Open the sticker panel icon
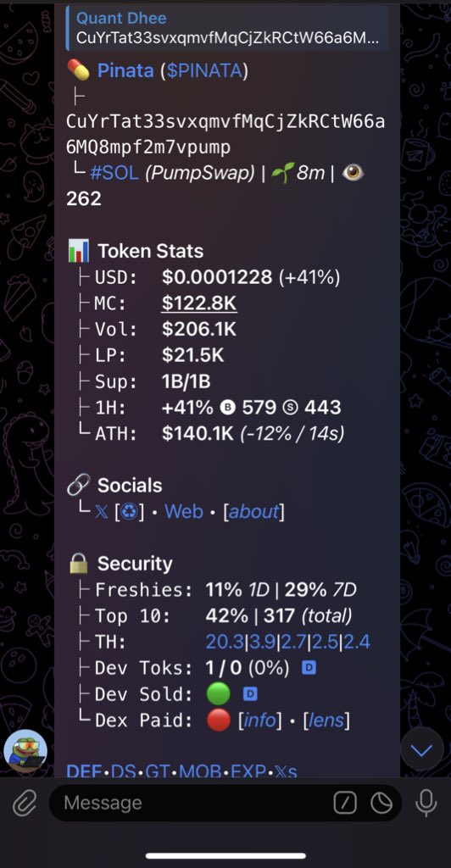This screenshot has height=868, width=451. click(x=381, y=803)
